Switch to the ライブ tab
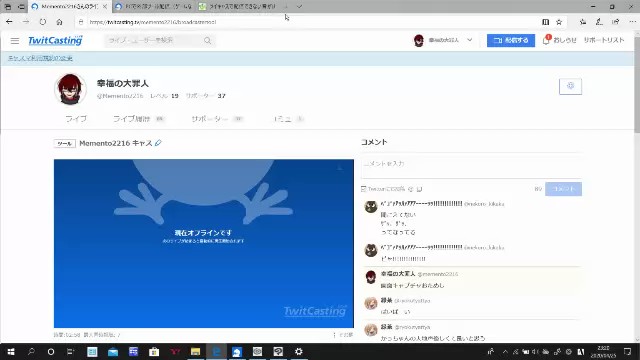 click(76, 119)
